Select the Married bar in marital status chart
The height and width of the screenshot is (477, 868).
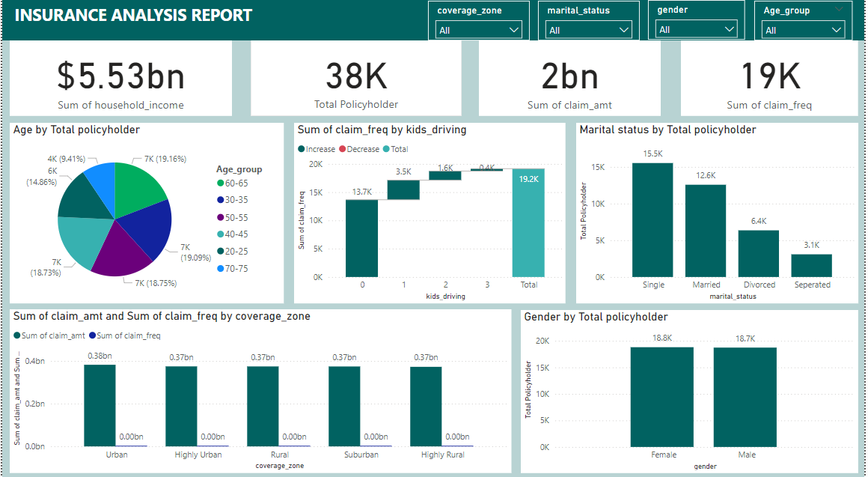point(706,231)
